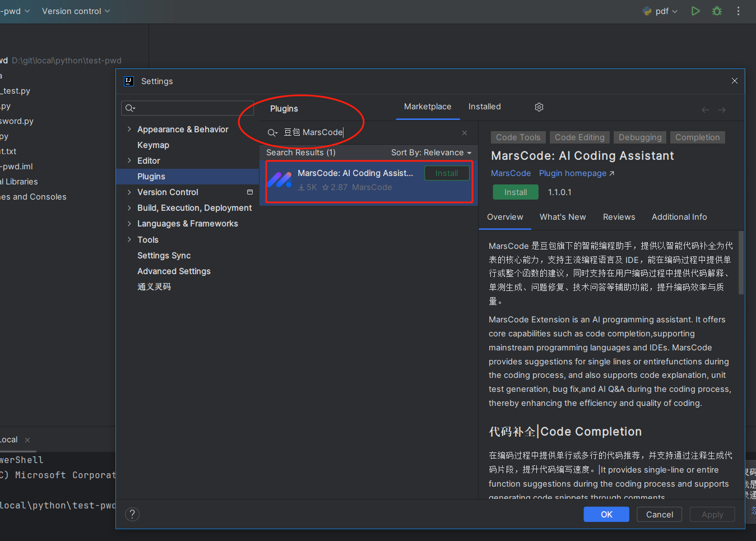Screen dimensions: 756x541
Task: Click inside the 豆包 MarsCode search field
Action: [x=336, y=132]
